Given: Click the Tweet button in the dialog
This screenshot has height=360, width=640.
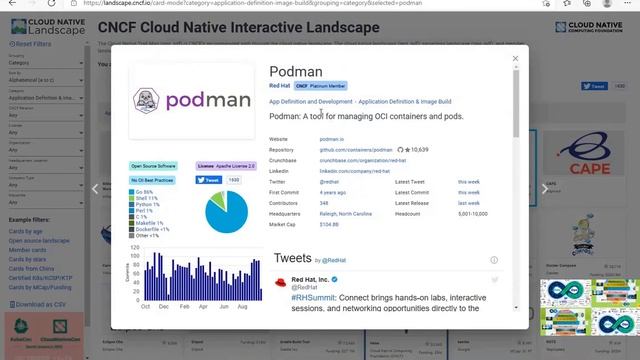Looking at the screenshot, I should click(x=209, y=180).
